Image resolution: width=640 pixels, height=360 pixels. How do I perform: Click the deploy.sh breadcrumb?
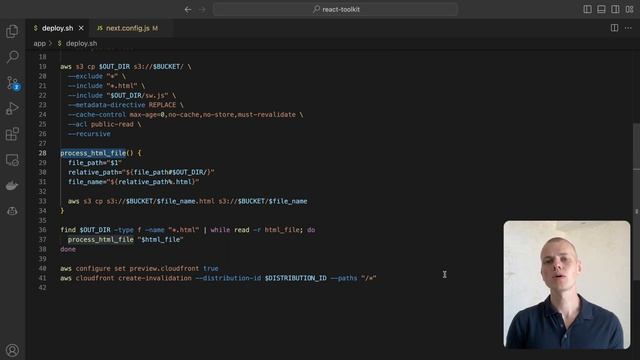[x=81, y=43]
